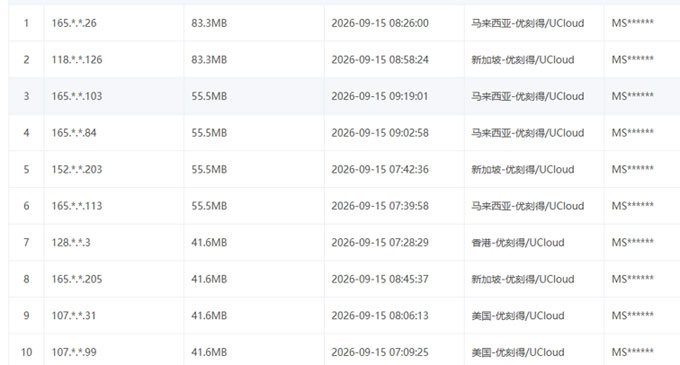Click 新加坡-优刻得/UCloud in row 2
Viewport: 680px width, 365px height.
coord(523,59)
